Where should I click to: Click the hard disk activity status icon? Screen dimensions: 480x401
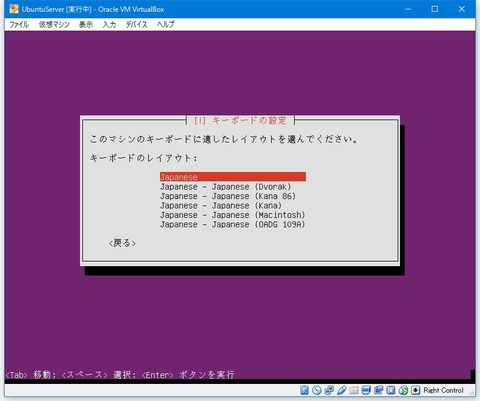coord(304,390)
